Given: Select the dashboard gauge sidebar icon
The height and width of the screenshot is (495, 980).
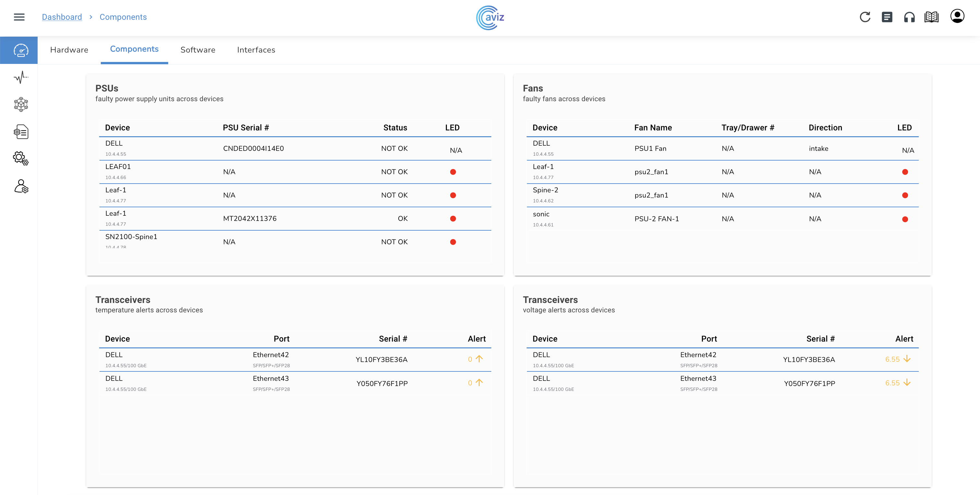Looking at the screenshot, I should coord(20,50).
